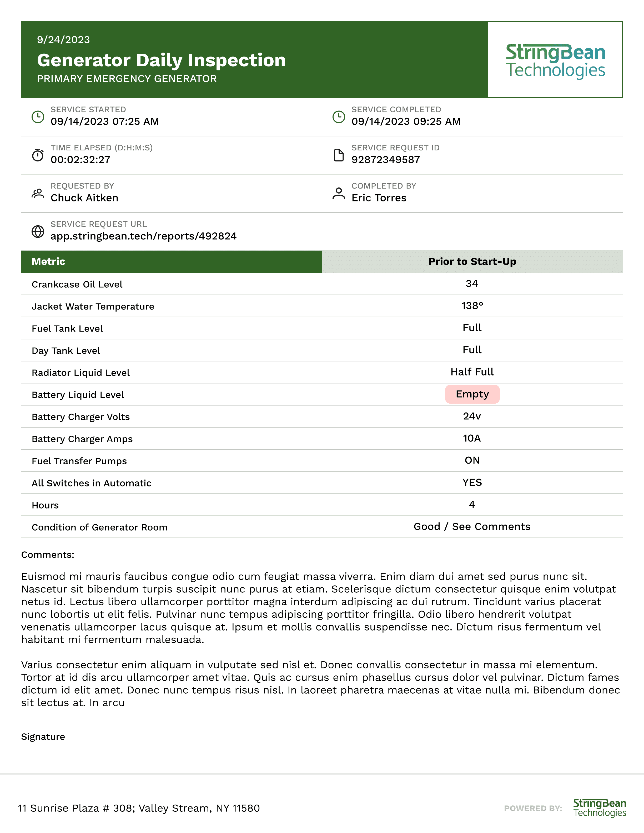Screen dimensions: 644x833
Task: Click the Service Started clock icon
Action: pyautogui.click(x=38, y=117)
